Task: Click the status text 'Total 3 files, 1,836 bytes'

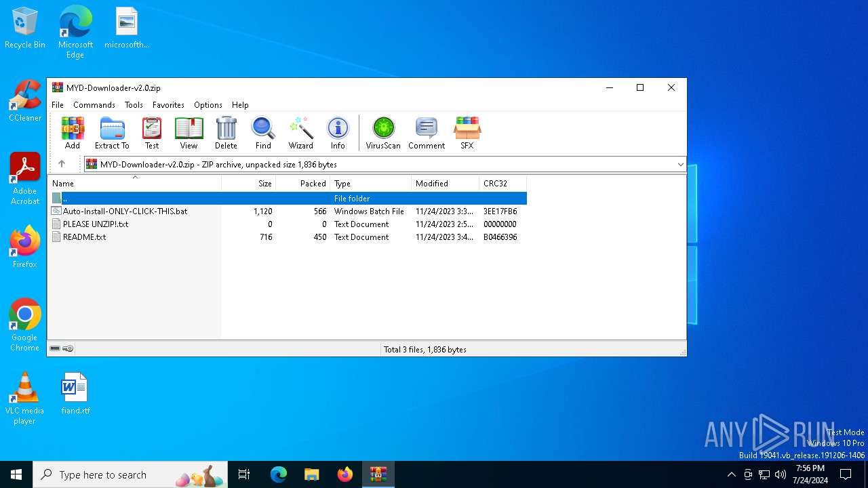Action: click(x=425, y=349)
